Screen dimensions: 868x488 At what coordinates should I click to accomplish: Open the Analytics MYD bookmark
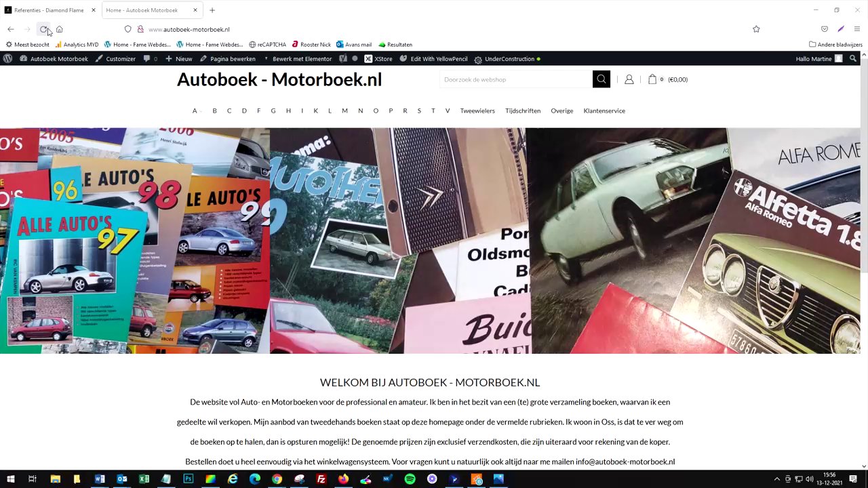pyautogui.click(x=77, y=45)
